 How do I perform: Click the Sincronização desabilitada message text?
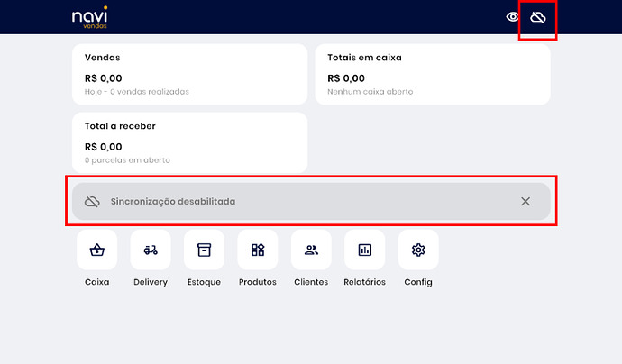pos(172,202)
